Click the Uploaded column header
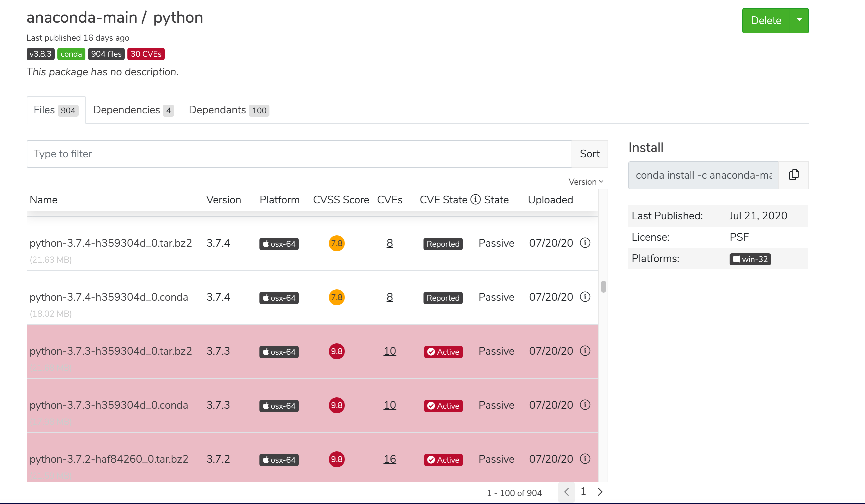This screenshot has width=865, height=504. tap(550, 199)
